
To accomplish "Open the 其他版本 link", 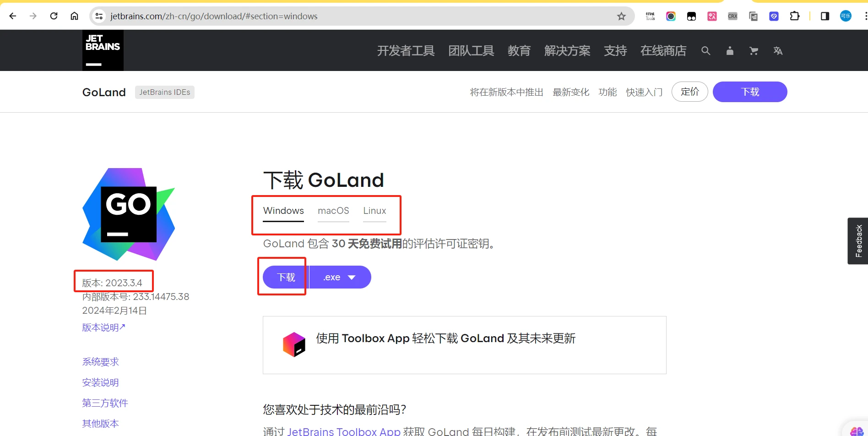I will pos(101,424).
